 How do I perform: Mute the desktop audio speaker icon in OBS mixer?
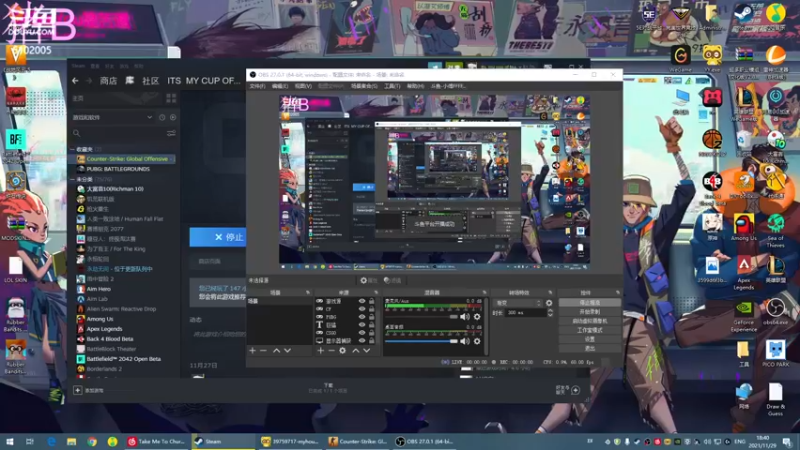pos(465,341)
